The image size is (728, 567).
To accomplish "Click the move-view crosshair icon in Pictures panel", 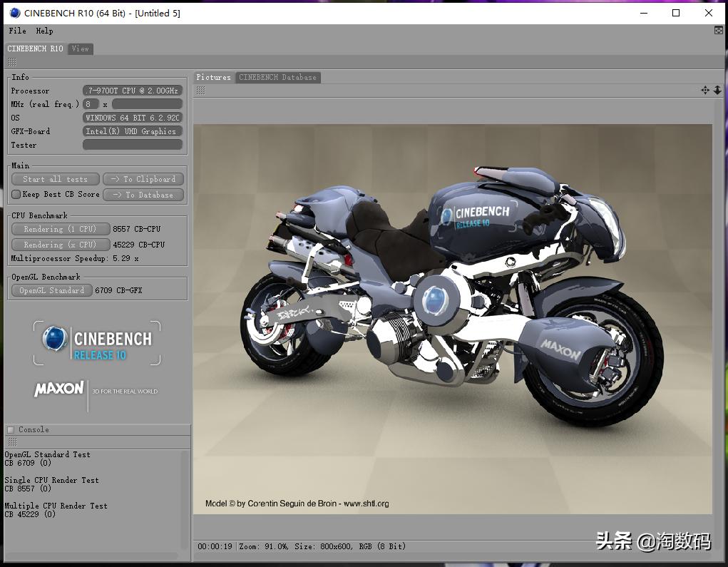I will point(705,90).
